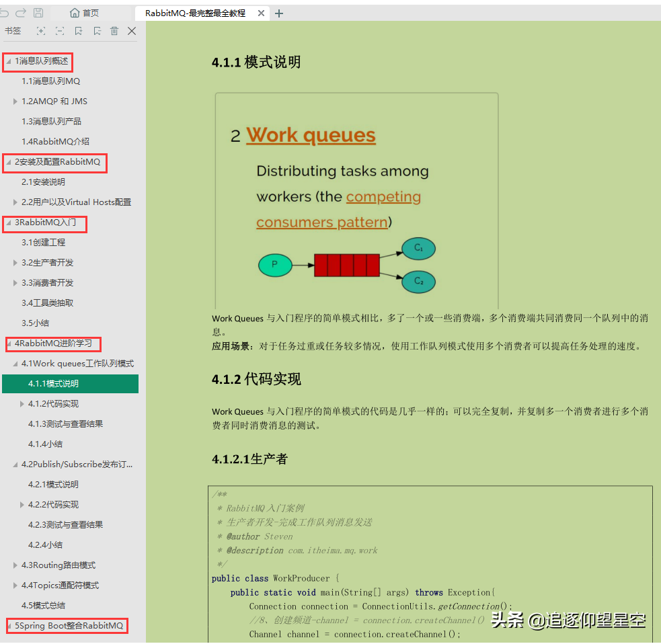Jump to 3.4工具类抽取 bookmark
Viewport: 661px width, 644px height.
tap(47, 303)
